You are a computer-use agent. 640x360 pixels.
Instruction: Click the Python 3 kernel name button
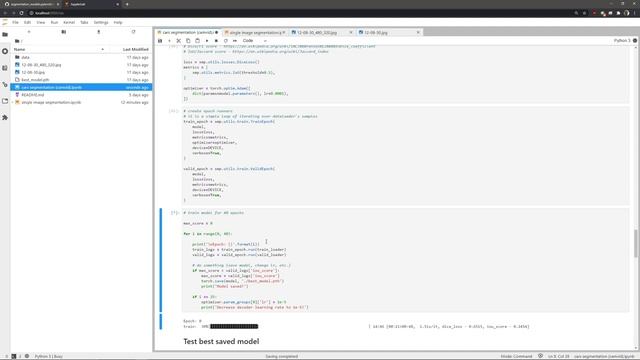[622, 41]
